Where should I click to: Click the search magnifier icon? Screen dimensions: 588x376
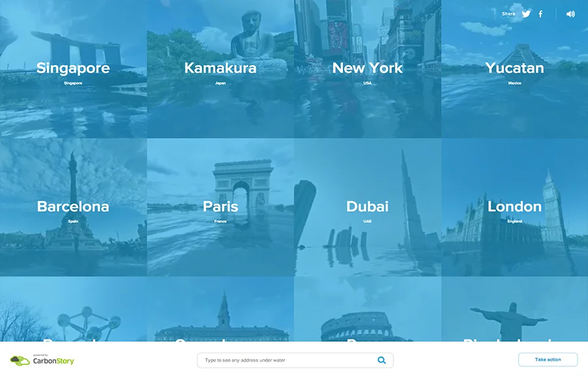click(x=382, y=360)
